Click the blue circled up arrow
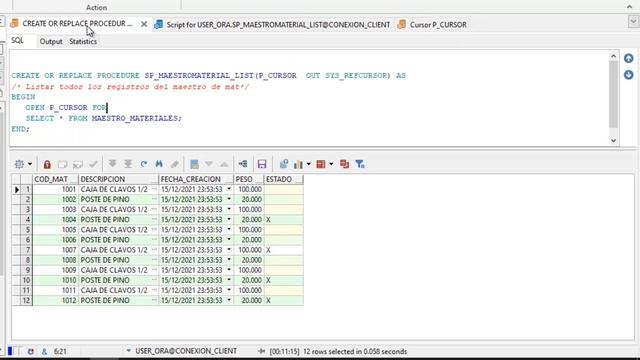640x360 pixels. [x=629, y=58]
